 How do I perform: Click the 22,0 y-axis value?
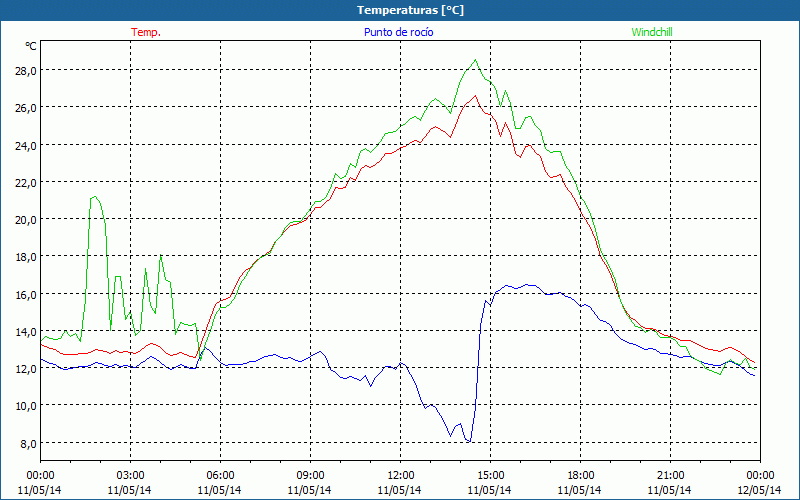26,183
